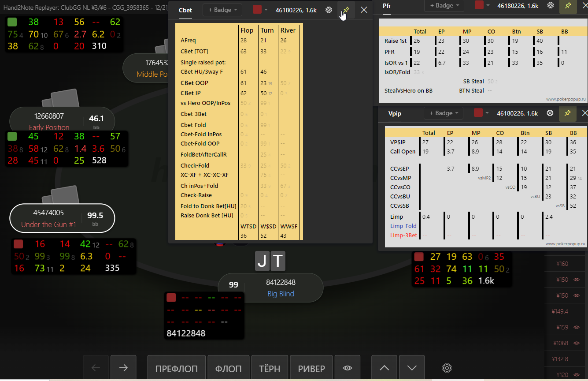
Task: Open settings gear in the Pfr popup
Action: tap(551, 5)
